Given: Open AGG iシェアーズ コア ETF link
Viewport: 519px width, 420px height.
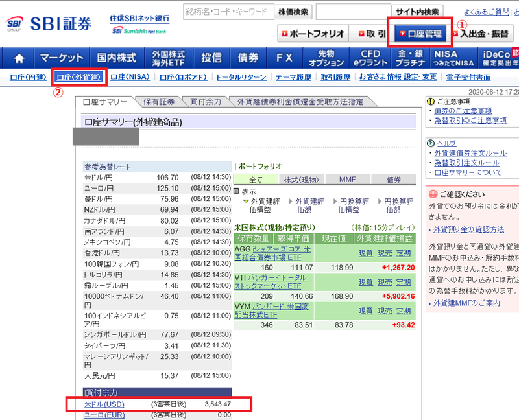Looking at the screenshot, I should tap(273, 253).
